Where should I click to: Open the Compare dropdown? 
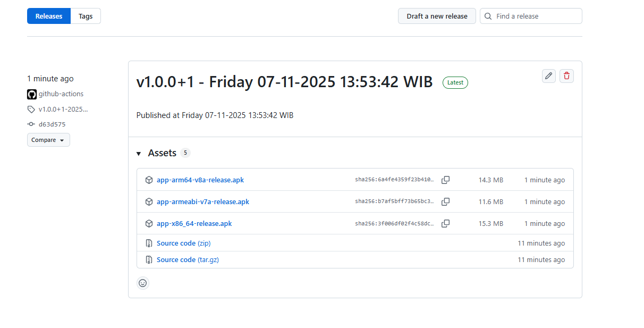[48, 140]
